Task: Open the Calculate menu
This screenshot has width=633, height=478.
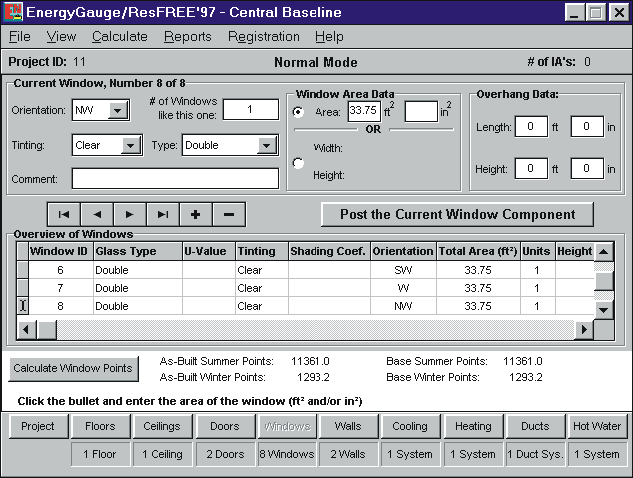Action: [x=119, y=37]
